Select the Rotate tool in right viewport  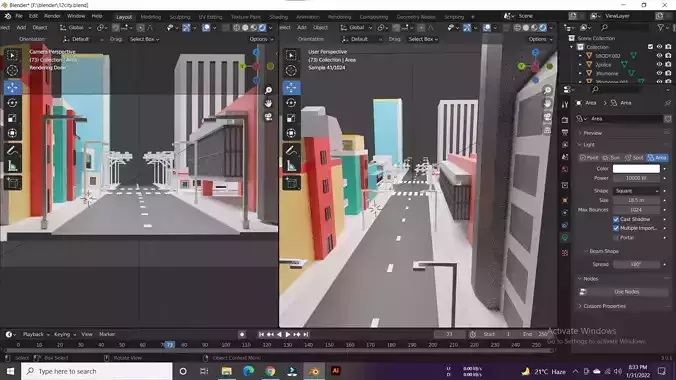point(291,103)
